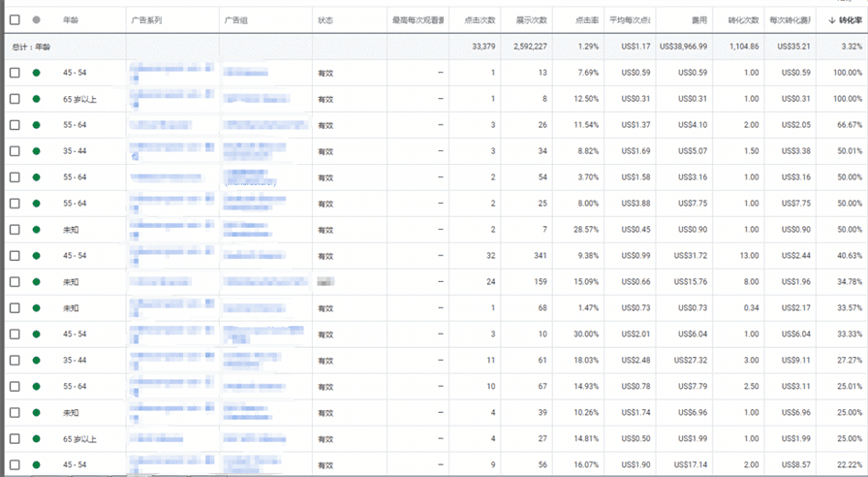Click the 展示次数 column header
868x477 pixels.
tap(531, 19)
